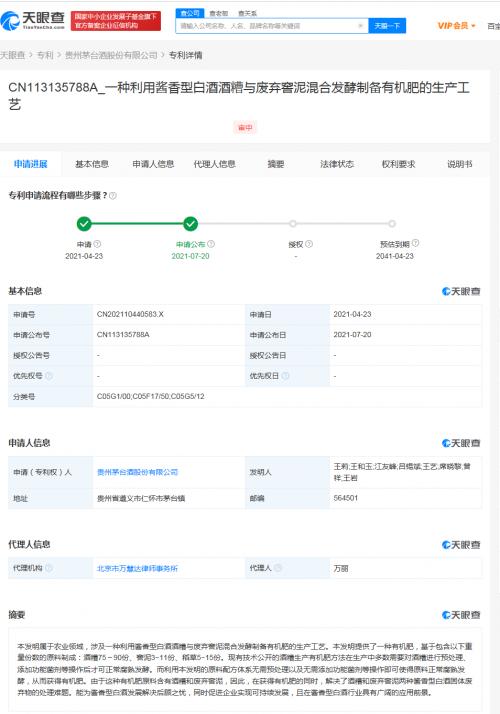Open the help icon next to 授权 step
This screenshot has height=714, width=500.
309,244
